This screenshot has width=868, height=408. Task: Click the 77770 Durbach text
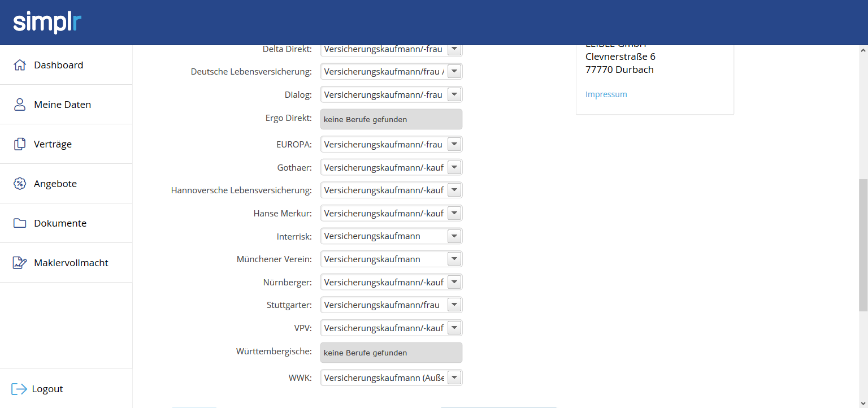pos(619,70)
